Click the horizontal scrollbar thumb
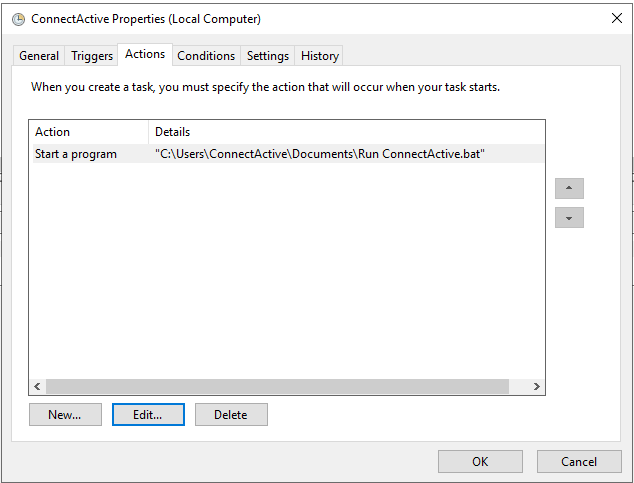634x483 pixels. [x=277, y=386]
